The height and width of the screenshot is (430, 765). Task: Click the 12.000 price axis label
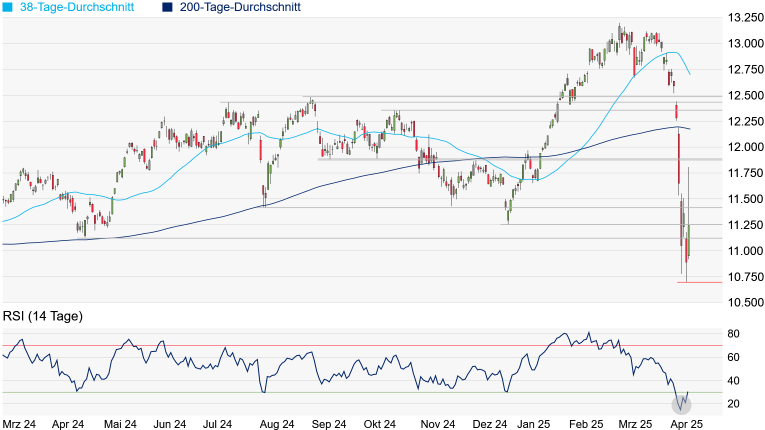pos(743,147)
